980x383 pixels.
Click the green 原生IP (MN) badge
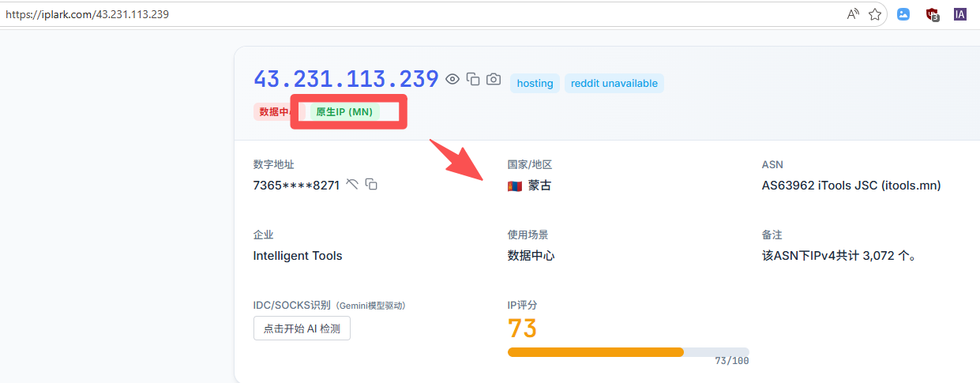[344, 112]
